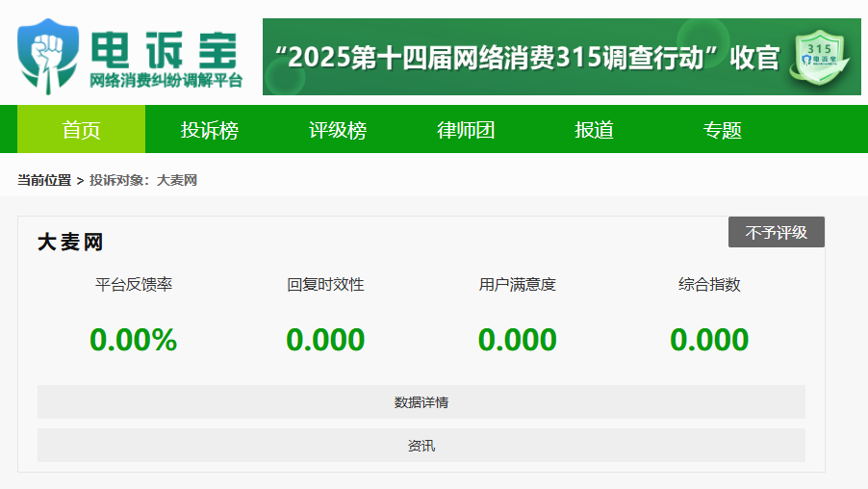
Task: Click the 不予评级 rating badge
Action: point(776,232)
